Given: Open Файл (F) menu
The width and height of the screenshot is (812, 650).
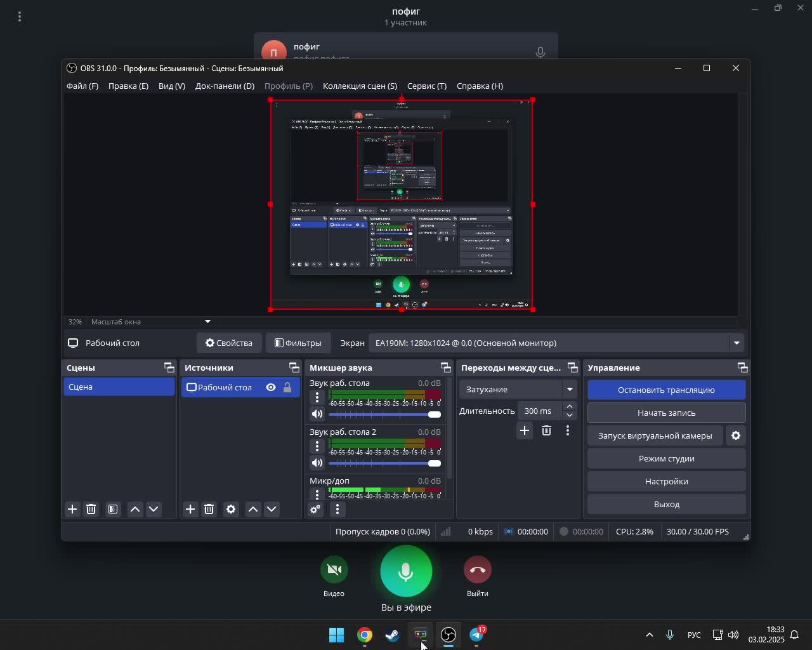Looking at the screenshot, I should coord(82,86).
